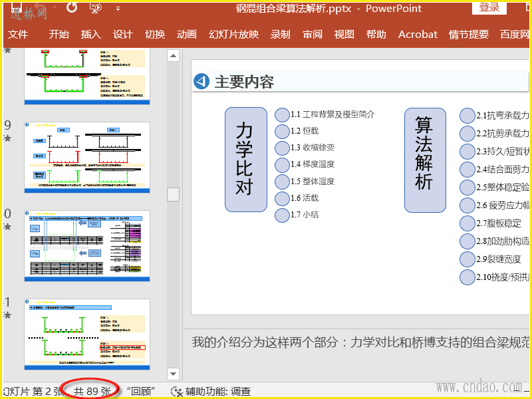The width and height of the screenshot is (532, 399).
Task: Click the text 1.4 梯度温度
Action: 313,164
